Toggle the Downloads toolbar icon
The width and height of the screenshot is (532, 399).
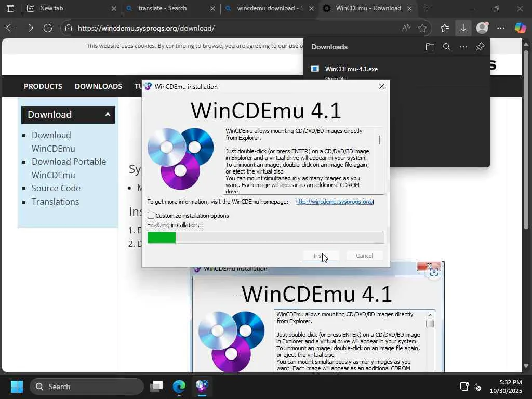point(463,28)
